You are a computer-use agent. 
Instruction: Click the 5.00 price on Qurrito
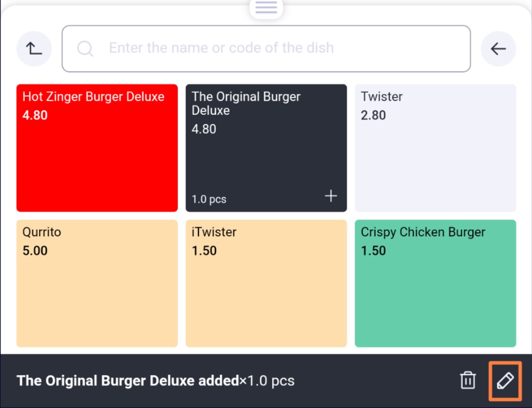[35, 251]
